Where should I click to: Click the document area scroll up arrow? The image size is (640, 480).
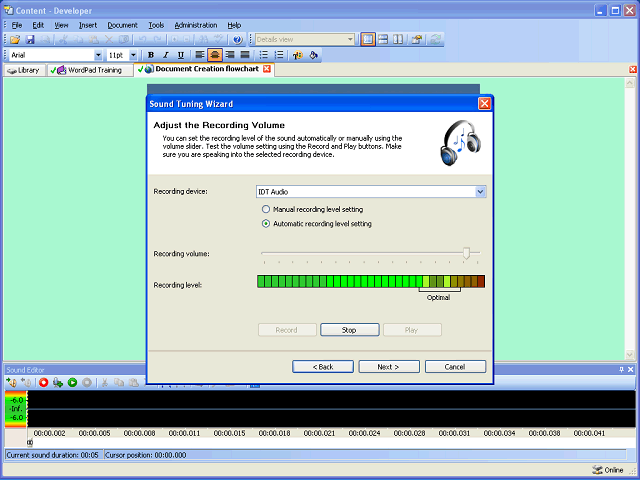tap(629, 83)
